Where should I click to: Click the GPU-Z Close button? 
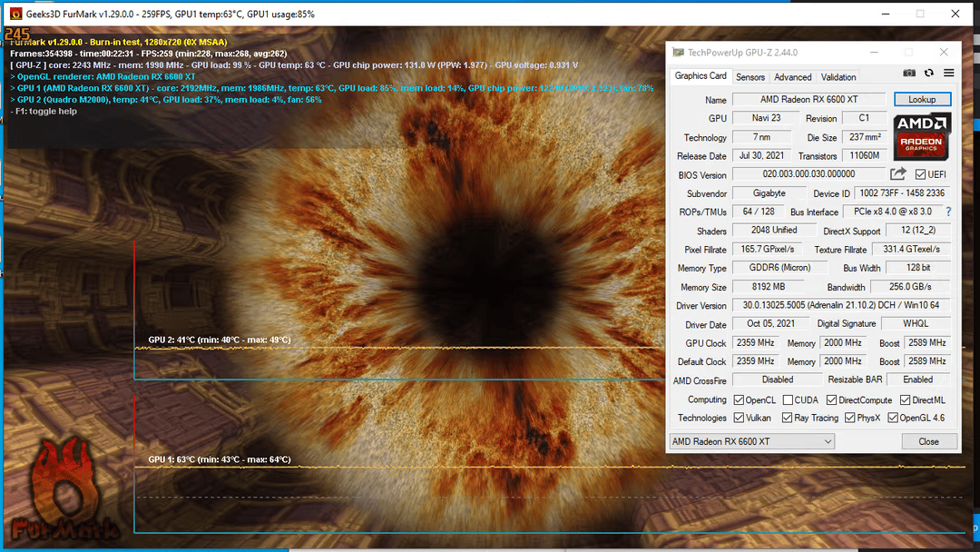click(x=929, y=441)
